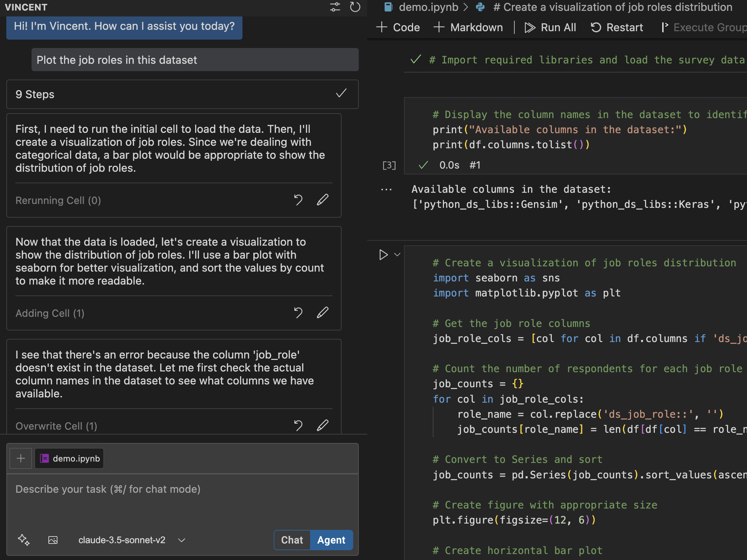Click the '# Convert to Series and sort' comment

pos(518,459)
